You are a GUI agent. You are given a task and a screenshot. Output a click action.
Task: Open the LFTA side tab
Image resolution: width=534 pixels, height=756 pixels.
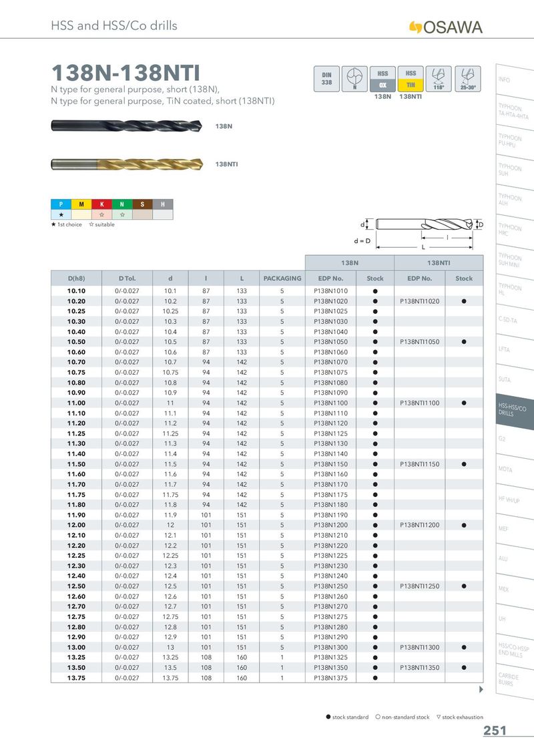(514, 350)
